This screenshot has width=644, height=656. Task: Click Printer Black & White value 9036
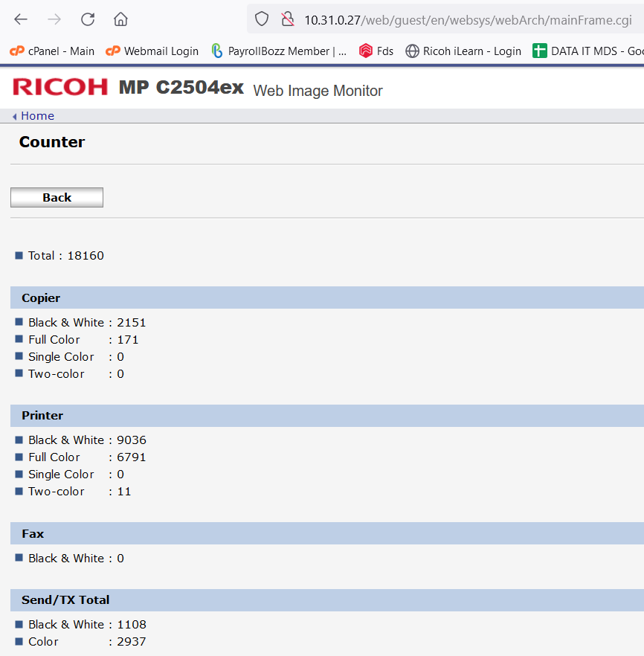point(132,440)
